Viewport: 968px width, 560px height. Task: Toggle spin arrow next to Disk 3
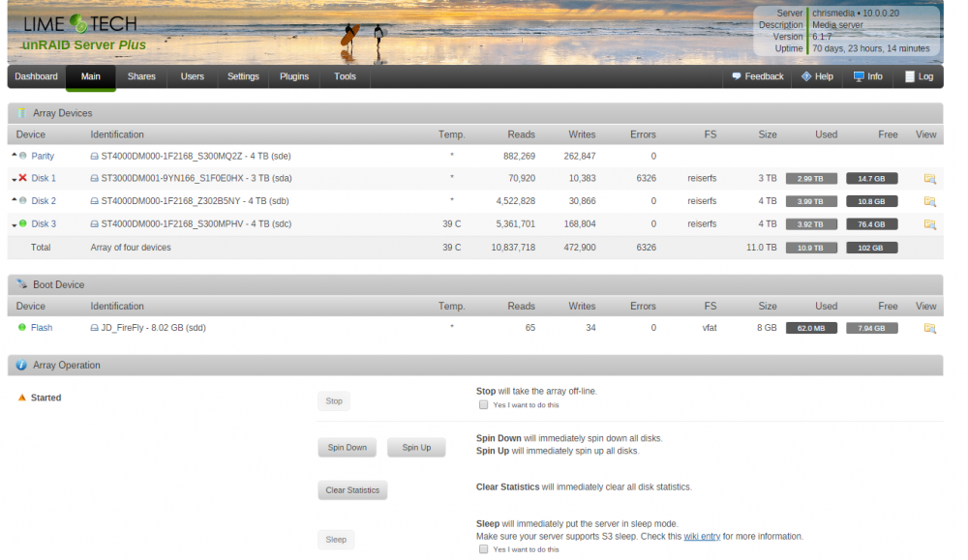click(15, 225)
